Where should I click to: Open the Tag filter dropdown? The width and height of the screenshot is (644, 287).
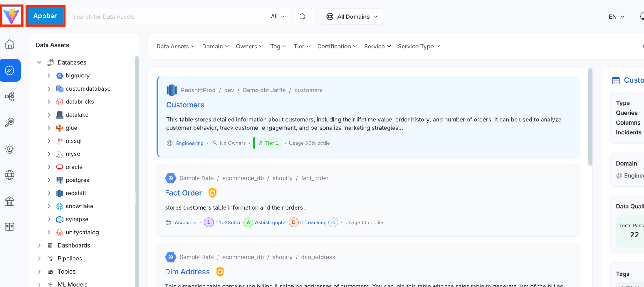(x=278, y=47)
